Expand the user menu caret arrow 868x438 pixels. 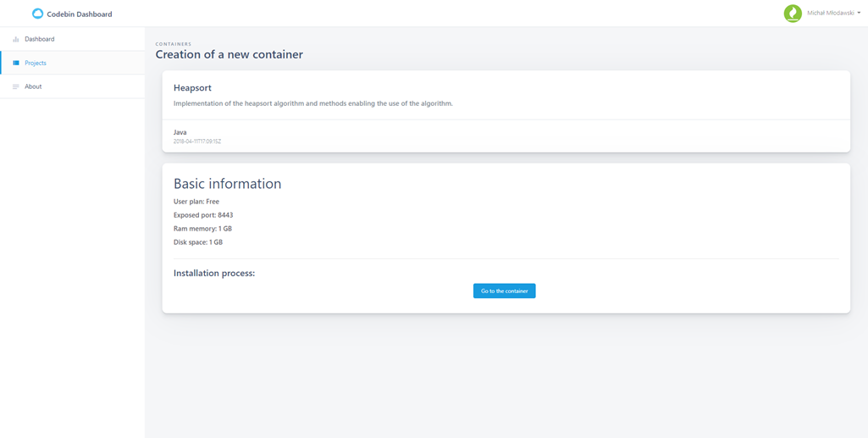click(859, 14)
